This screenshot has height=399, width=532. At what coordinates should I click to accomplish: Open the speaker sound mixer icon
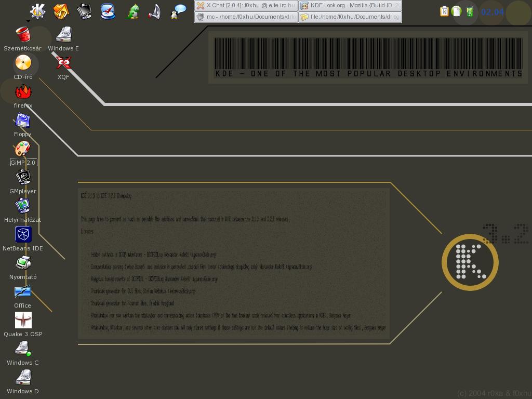pos(154,11)
